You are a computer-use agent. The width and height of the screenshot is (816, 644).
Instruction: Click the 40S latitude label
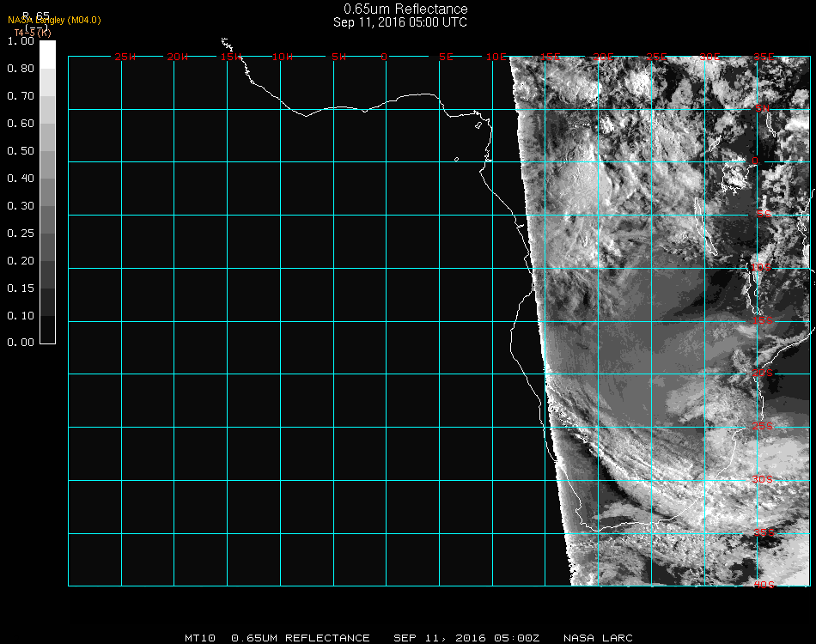coord(763,585)
